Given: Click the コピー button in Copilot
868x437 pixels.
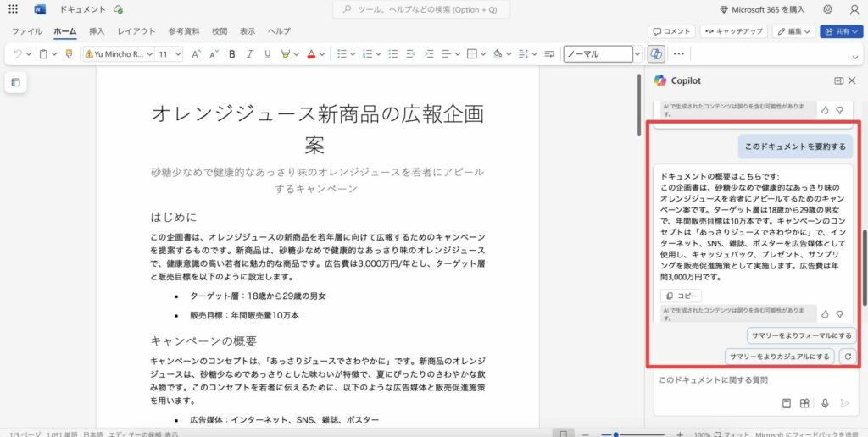Looking at the screenshot, I should tap(681, 296).
